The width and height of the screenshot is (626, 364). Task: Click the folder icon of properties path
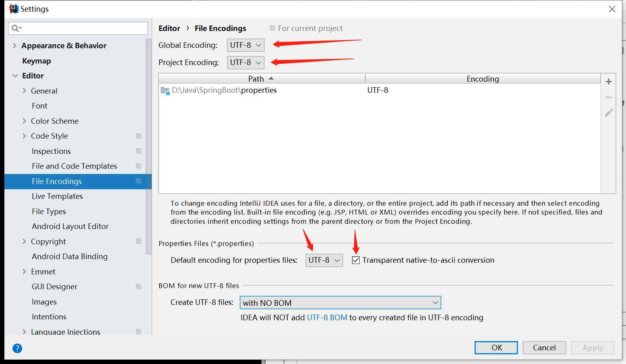tap(165, 91)
